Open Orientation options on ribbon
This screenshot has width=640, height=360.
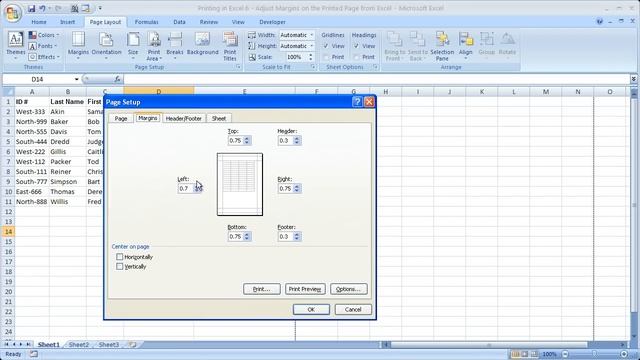point(106,46)
